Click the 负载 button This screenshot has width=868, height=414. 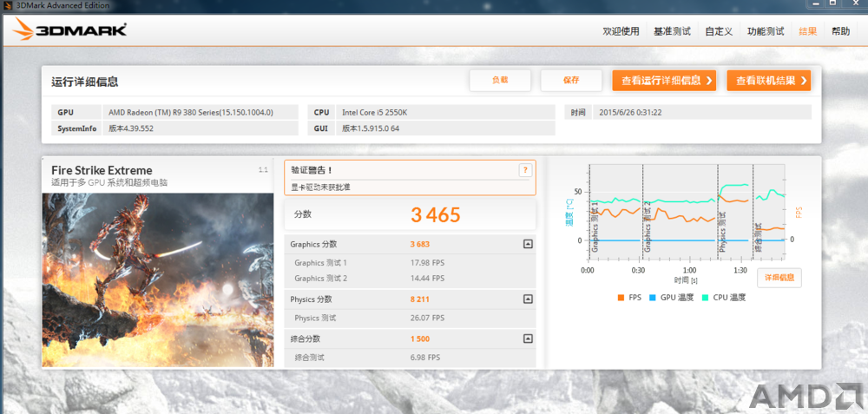(500, 80)
